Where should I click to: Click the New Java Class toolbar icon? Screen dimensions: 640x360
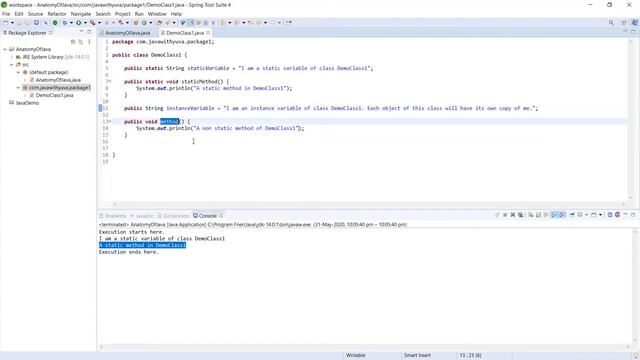[144, 23]
